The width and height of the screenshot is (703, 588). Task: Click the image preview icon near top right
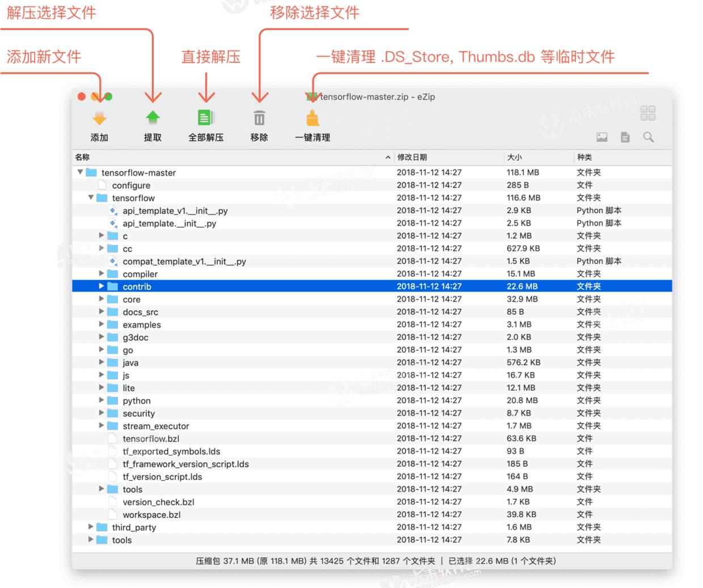click(x=602, y=137)
